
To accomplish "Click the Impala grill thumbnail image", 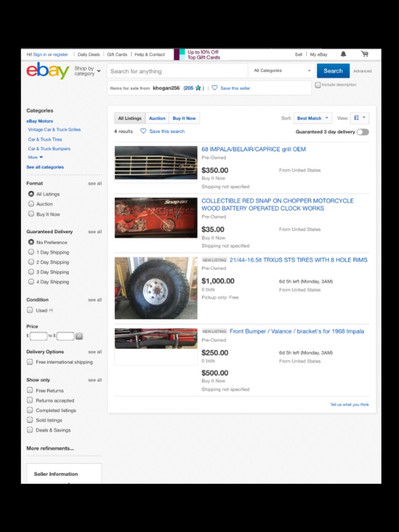I will click(x=156, y=163).
